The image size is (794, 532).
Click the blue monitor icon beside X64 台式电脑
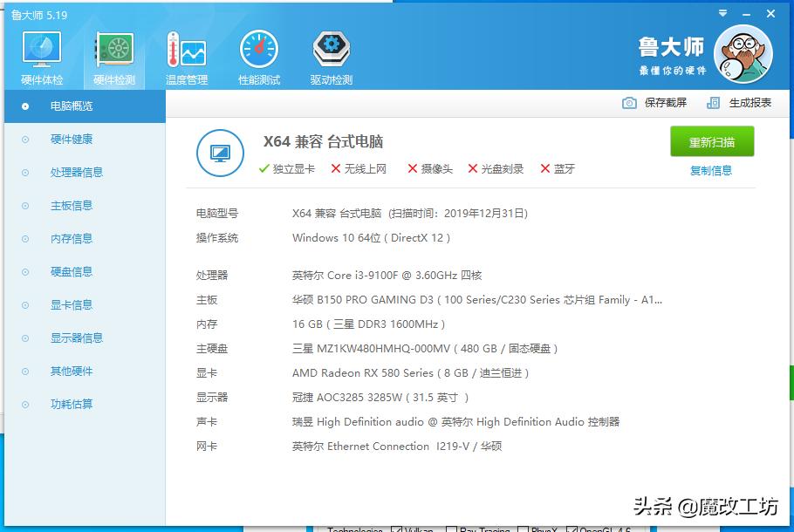(x=221, y=151)
